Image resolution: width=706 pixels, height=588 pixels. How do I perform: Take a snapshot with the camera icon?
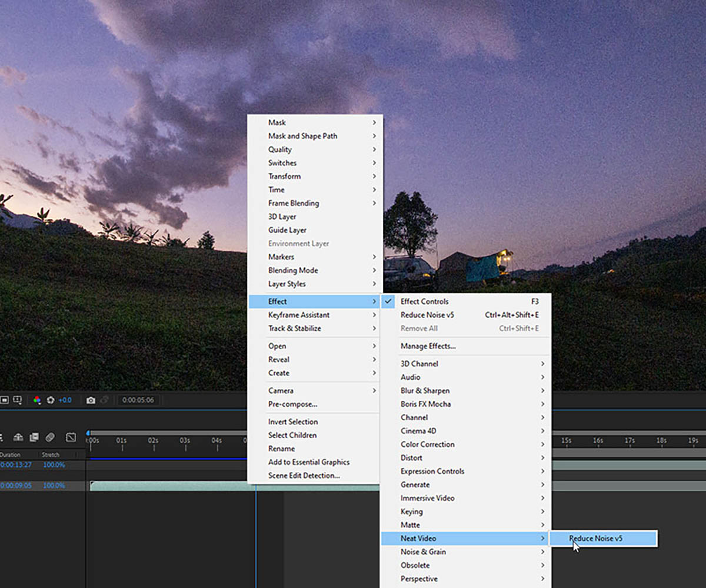click(91, 400)
